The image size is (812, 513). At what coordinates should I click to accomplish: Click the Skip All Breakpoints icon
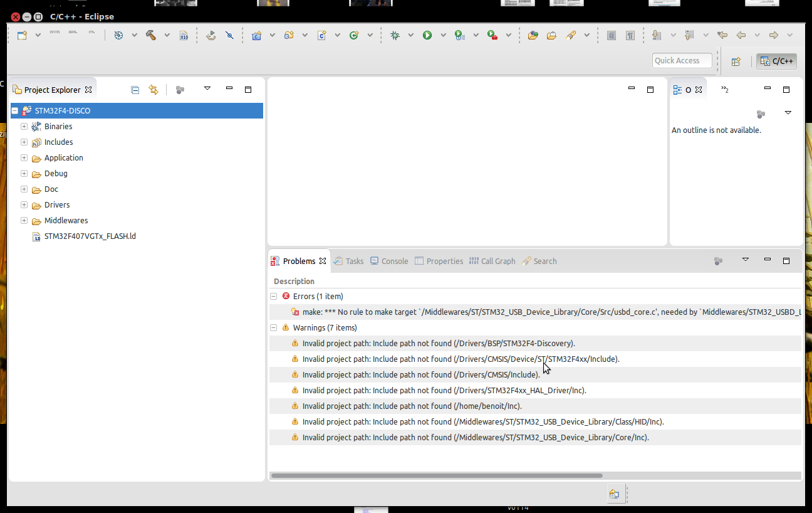coord(229,35)
